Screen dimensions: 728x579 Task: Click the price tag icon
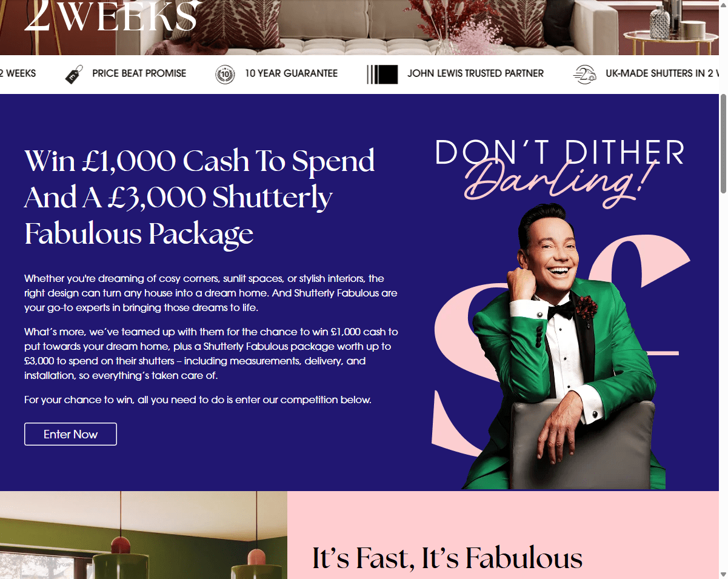tap(74, 75)
